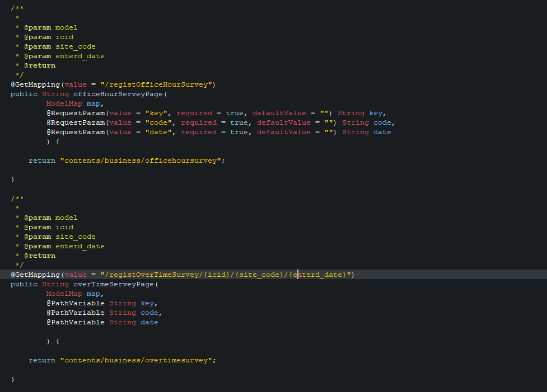
Task: Click String key parameter in officeHourServeyPage
Action: tap(360, 114)
